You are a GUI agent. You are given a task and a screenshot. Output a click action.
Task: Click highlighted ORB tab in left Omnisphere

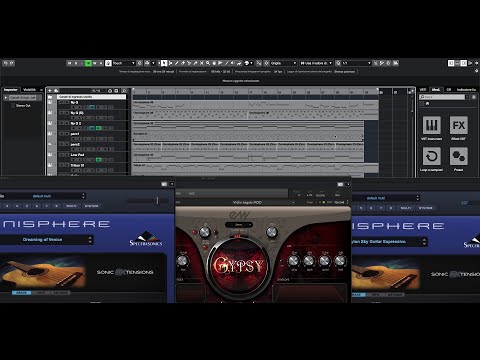tap(22, 293)
